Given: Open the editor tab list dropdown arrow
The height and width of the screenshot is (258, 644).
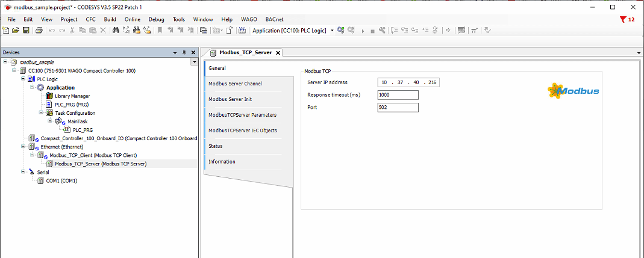Looking at the screenshot, I should pyautogui.click(x=639, y=53).
